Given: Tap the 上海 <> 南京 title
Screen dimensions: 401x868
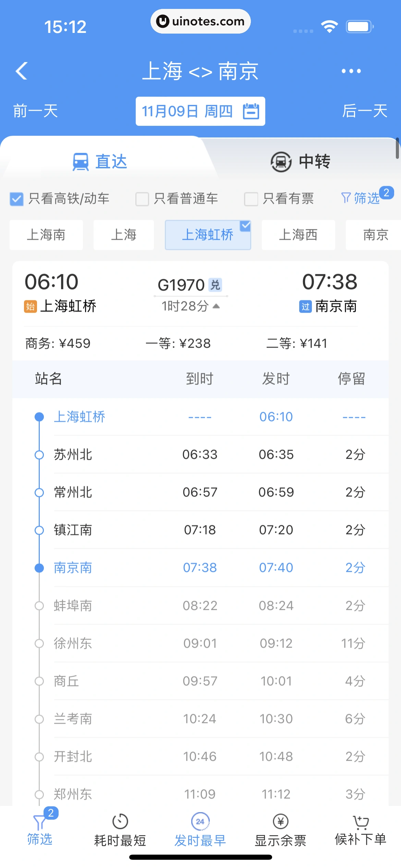Looking at the screenshot, I should (x=200, y=71).
